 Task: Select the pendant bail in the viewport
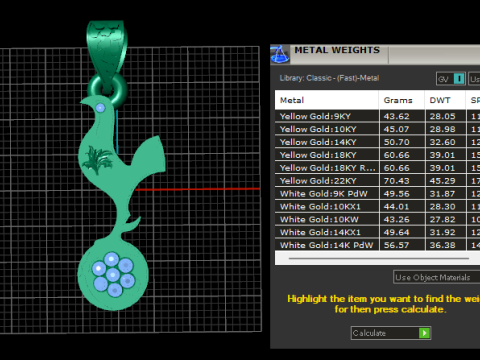107,50
